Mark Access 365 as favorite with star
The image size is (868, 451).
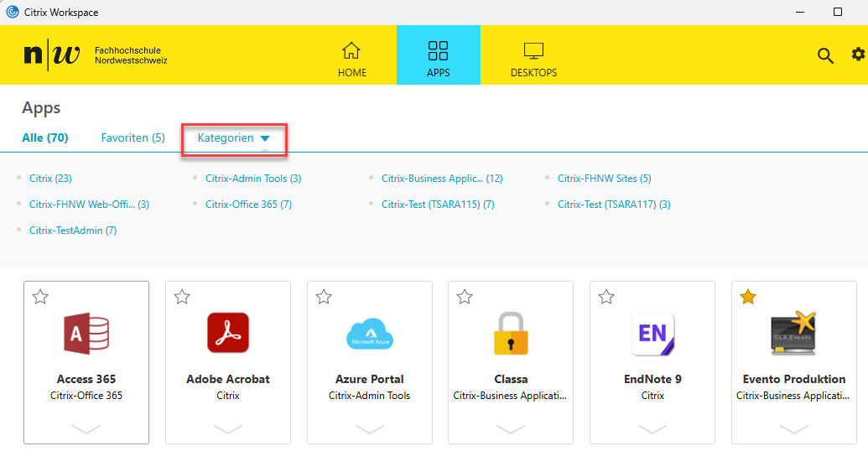pos(40,297)
